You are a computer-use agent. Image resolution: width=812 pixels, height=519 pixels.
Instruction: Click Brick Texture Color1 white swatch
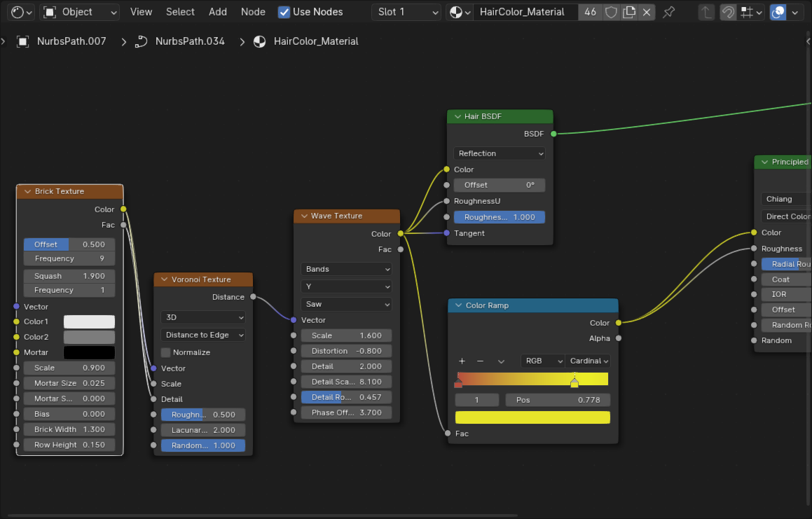coord(89,321)
